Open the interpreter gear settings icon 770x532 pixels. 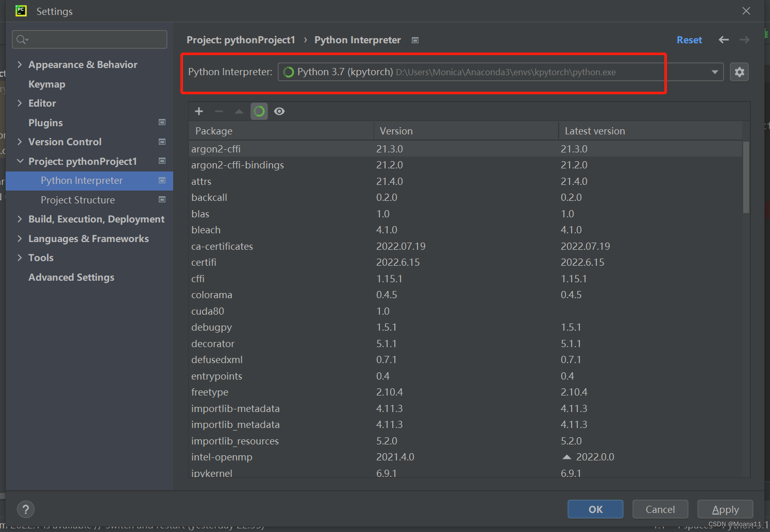coord(740,72)
